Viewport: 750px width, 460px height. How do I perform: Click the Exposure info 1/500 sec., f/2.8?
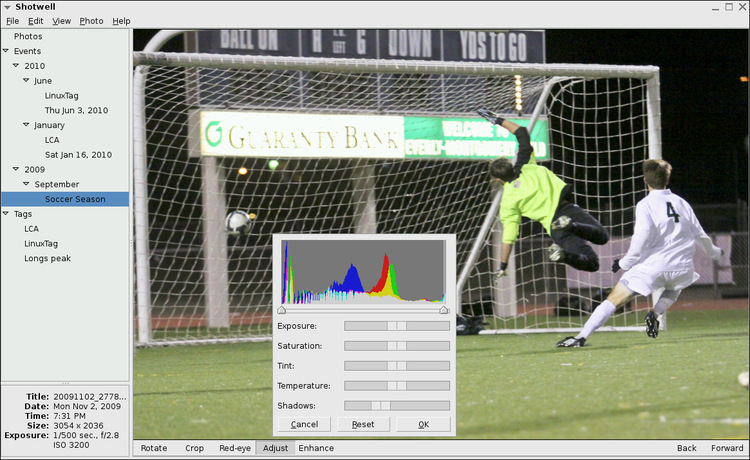86,435
